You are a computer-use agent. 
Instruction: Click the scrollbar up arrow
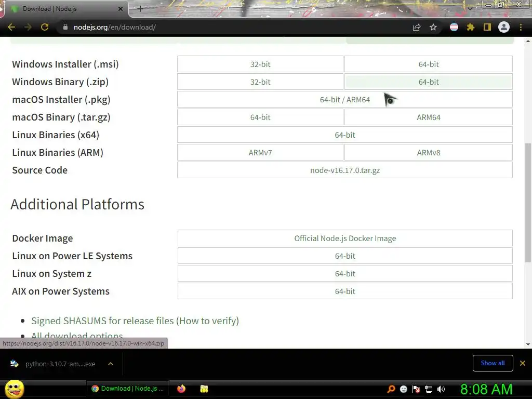(528, 41)
